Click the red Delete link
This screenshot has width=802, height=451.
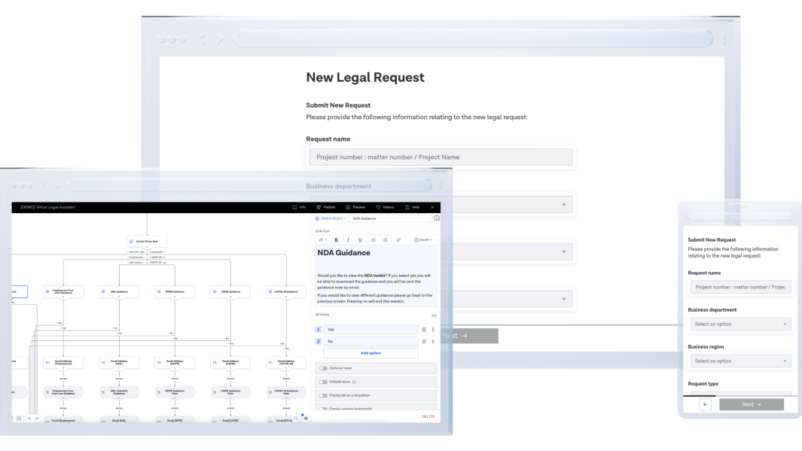click(428, 417)
